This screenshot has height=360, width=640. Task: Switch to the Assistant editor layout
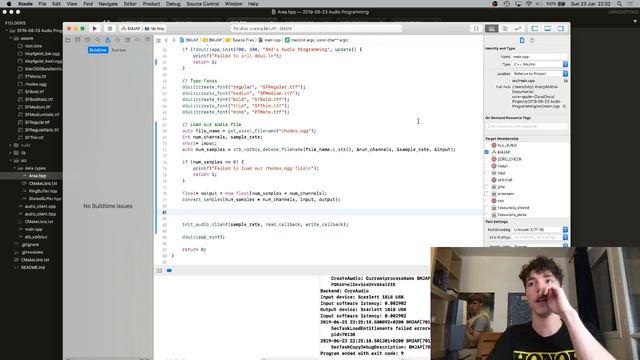tap(505, 29)
